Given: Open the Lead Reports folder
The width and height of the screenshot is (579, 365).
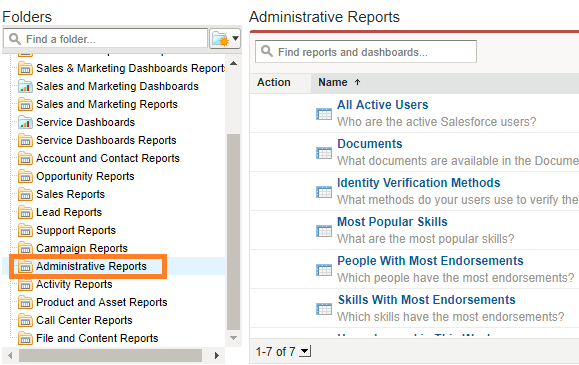Looking at the screenshot, I should click(x=69, y=212).
